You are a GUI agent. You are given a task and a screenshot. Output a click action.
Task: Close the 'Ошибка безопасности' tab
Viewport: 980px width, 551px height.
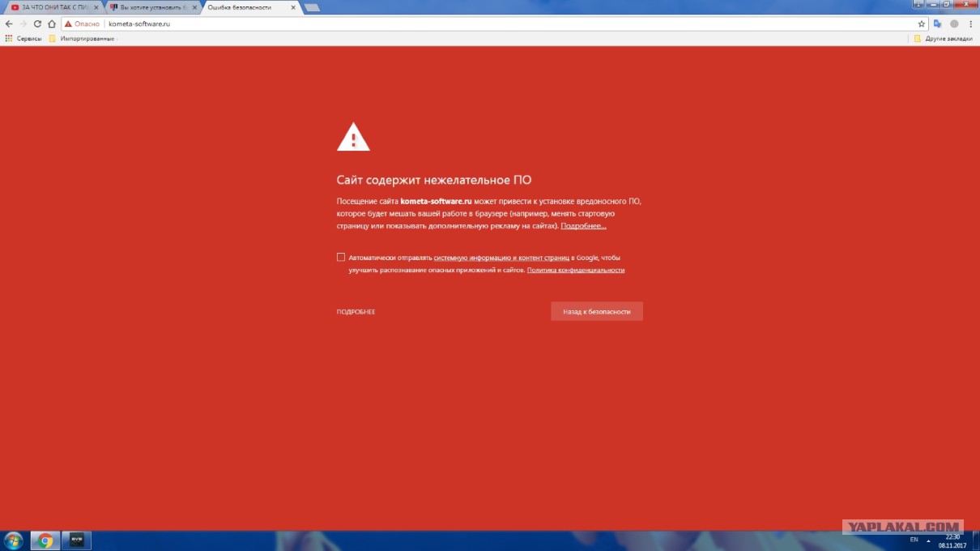pos(293,7)
